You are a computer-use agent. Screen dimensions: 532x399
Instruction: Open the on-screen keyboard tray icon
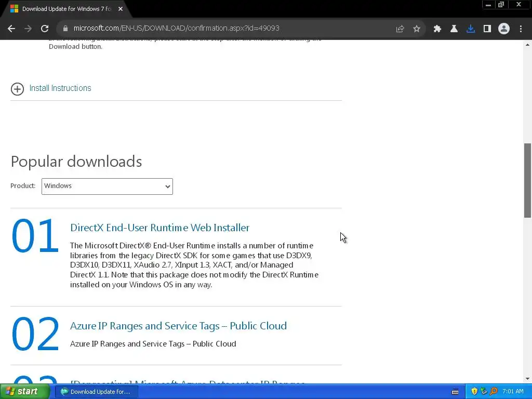tap(455, 392)
